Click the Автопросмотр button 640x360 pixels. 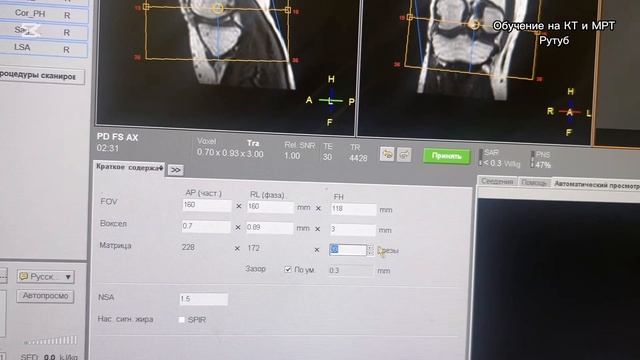[x=45, y=296]
